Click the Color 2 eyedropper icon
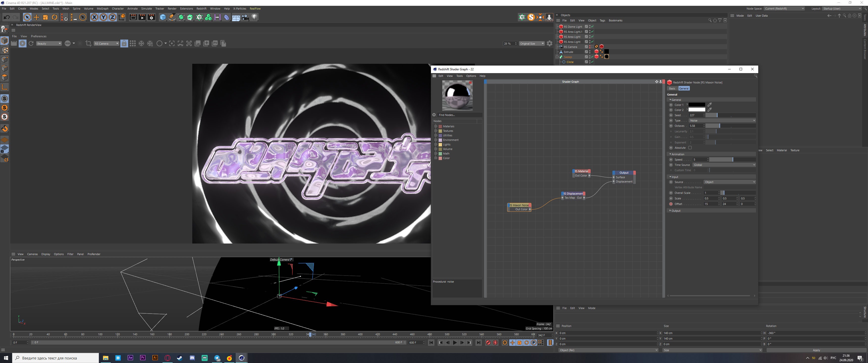The image size is (868, 363). [x=709, y=110]
